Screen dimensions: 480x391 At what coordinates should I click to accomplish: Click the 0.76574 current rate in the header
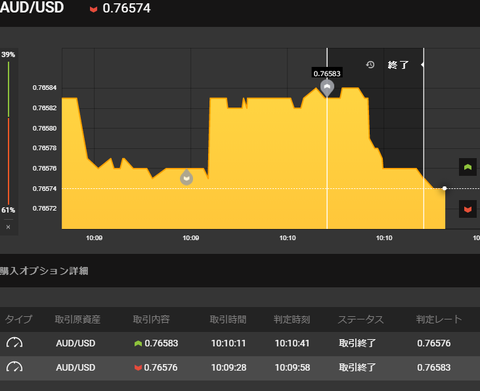[126, 8]
